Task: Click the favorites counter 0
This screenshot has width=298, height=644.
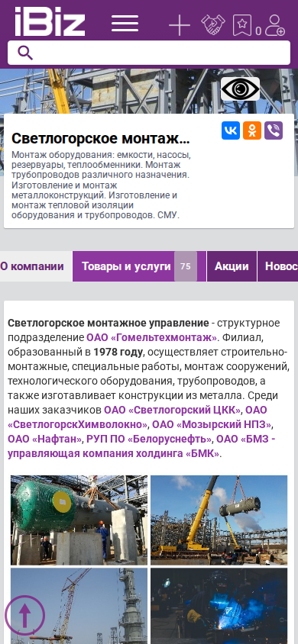Action: [x=258, y=31]
